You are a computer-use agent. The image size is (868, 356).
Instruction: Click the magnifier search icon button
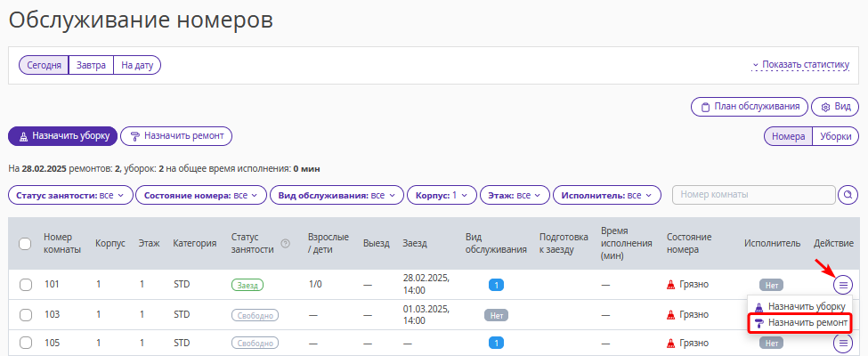click(x=848, y=195)
